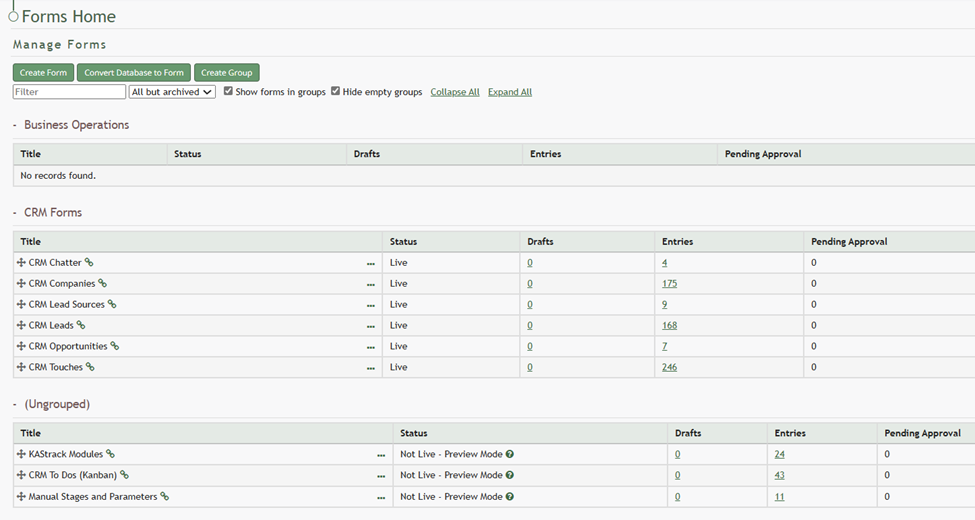Collapse the Business Operations group
Image resolution: width=975 pixels, height=520 pixels.
pos(15,126)
